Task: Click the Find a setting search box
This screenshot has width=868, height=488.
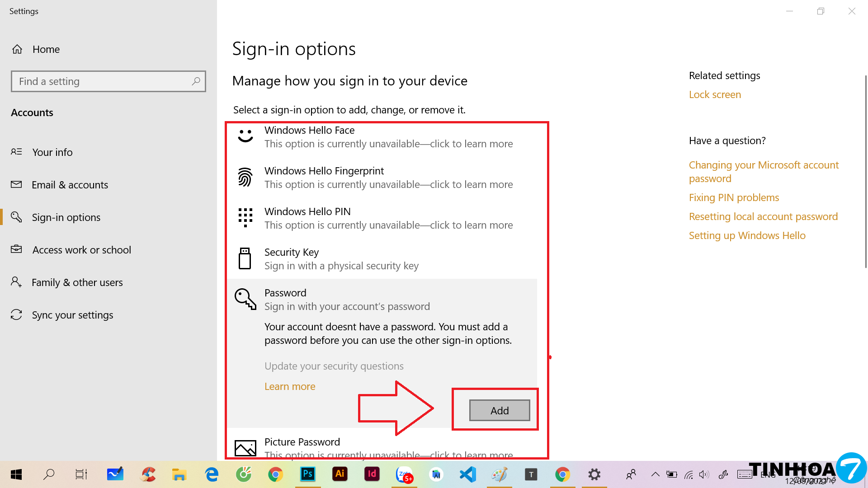Action: [x=102, y=81]
